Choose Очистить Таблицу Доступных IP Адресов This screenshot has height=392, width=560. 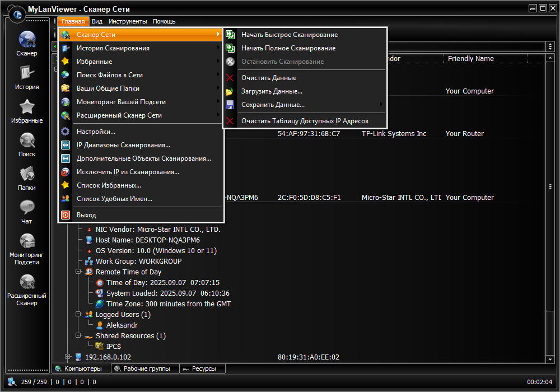305,121
